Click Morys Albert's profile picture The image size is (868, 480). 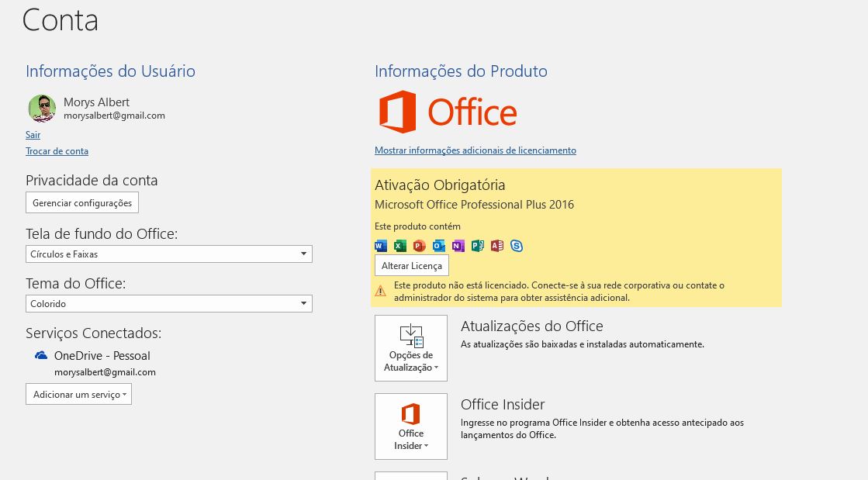pos(42,108)
